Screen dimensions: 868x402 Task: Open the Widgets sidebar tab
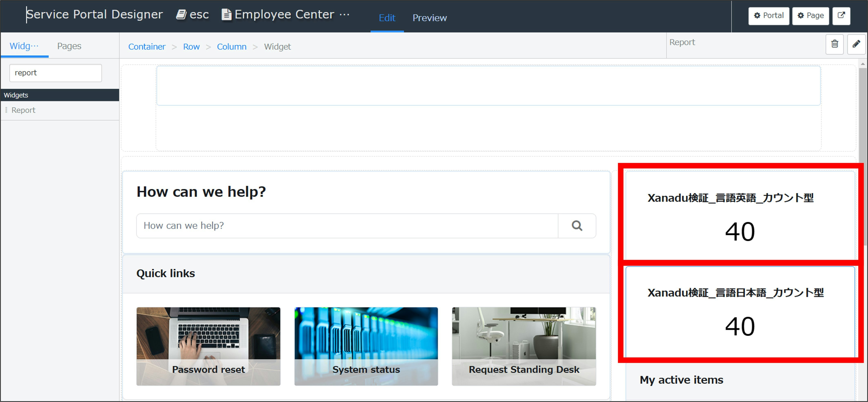tap(24, 46)
